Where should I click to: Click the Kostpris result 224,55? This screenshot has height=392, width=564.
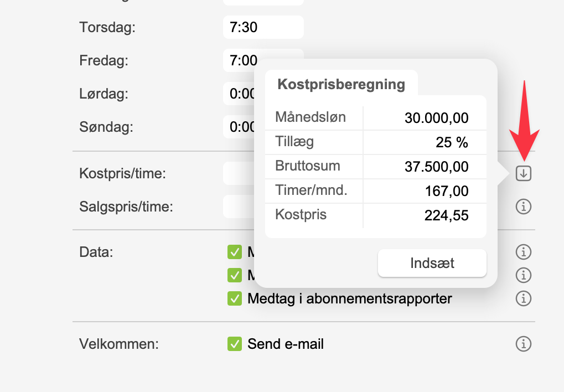click(446, 215)
